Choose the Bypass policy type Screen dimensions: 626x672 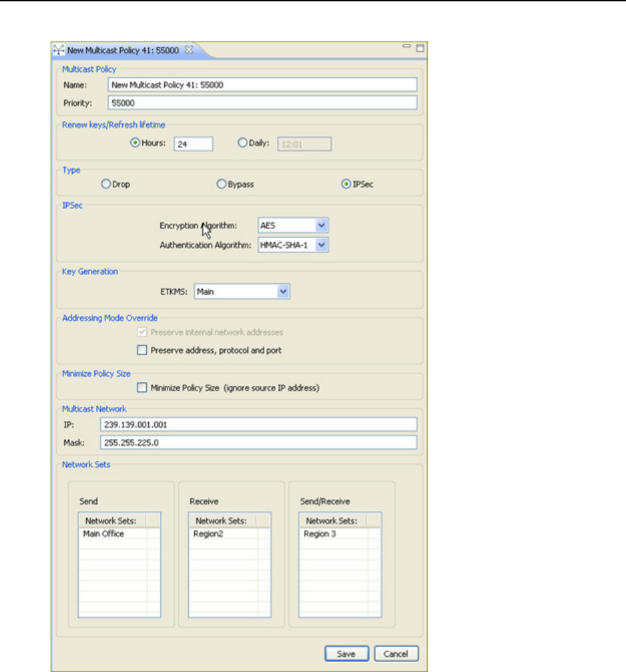pos(222,184)
